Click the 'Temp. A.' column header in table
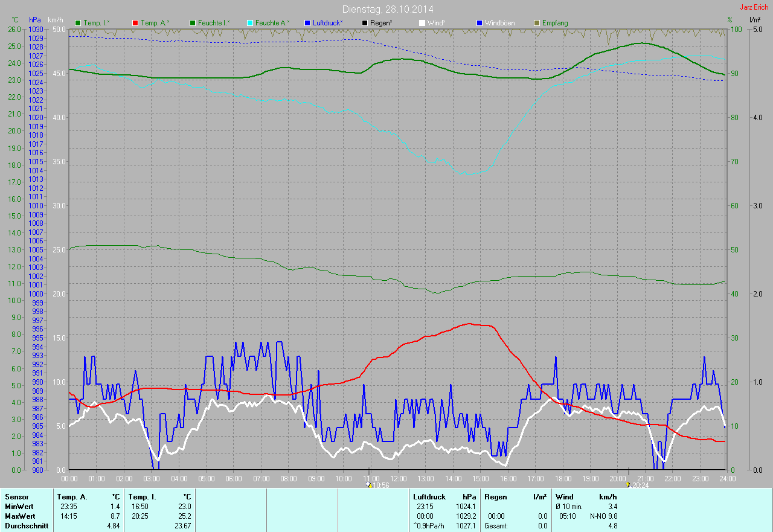This screenshot has height=532, width=773. coord(72,497)
